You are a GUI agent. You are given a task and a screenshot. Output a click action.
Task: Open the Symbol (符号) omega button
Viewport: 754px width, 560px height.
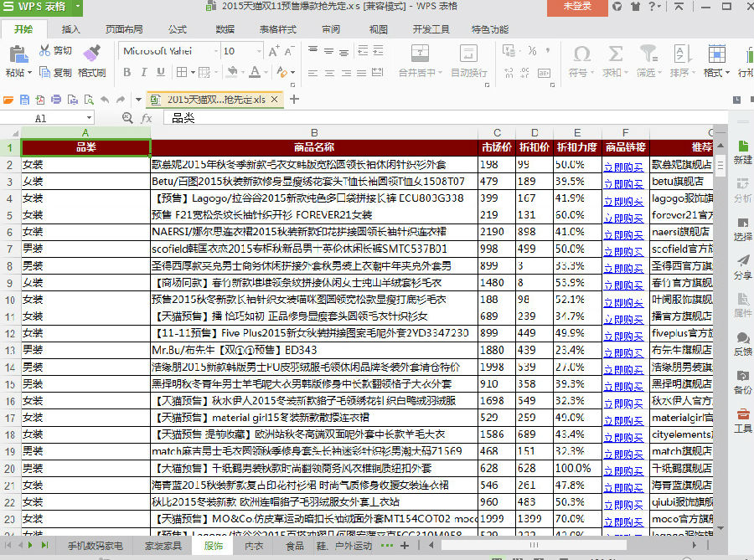click(581, 61)
